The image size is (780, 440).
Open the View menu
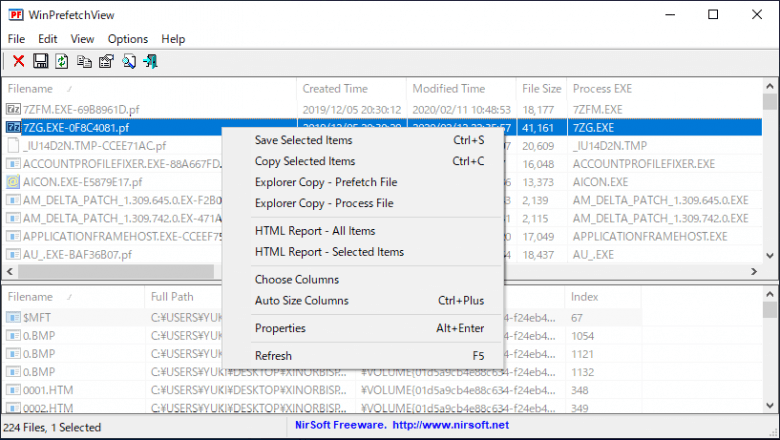pyautogui.click(x=82, y=39)
